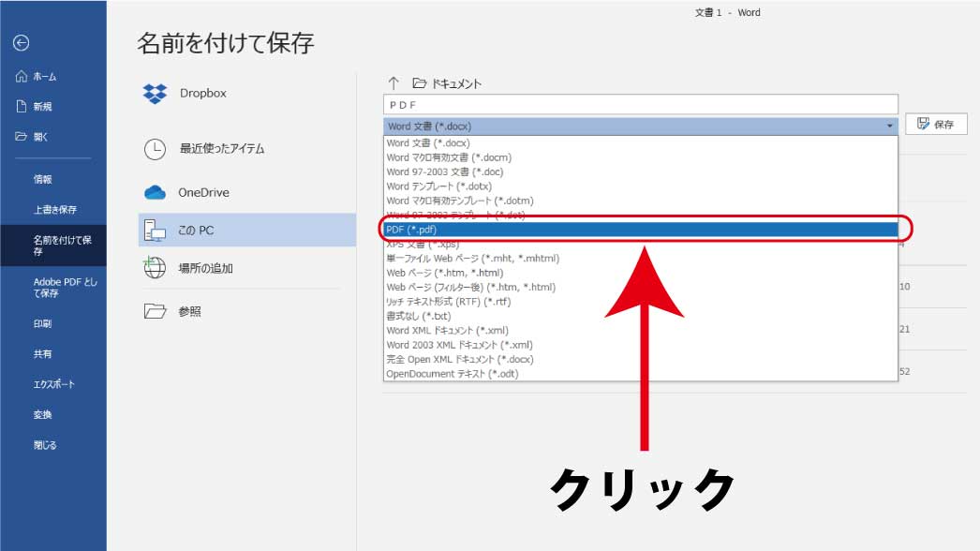Click the back arrow circle icon
This screenshot has width=980, height=551.
click(22, 42)
